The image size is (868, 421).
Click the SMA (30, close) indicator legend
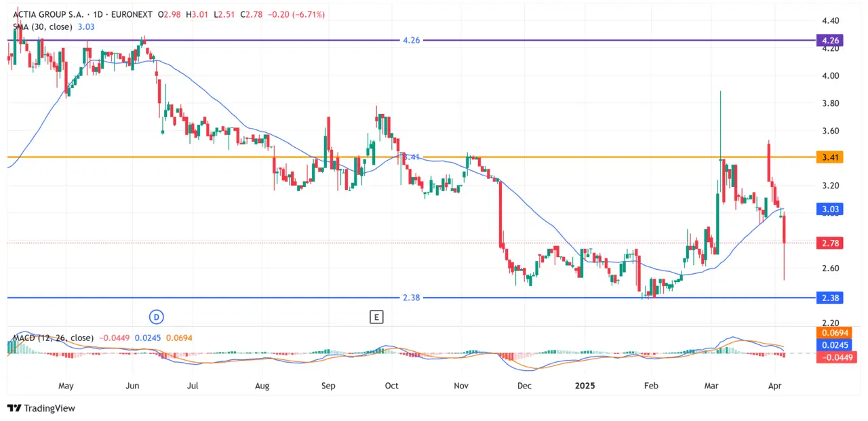coord(44,26)
